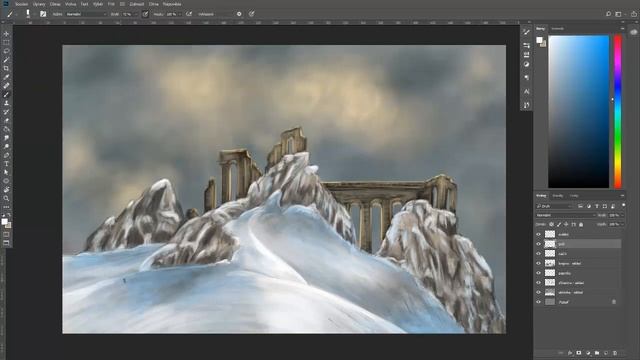Select the Healing Brush tool
Viewport: 640px width, 360px height.
(6, 86)
